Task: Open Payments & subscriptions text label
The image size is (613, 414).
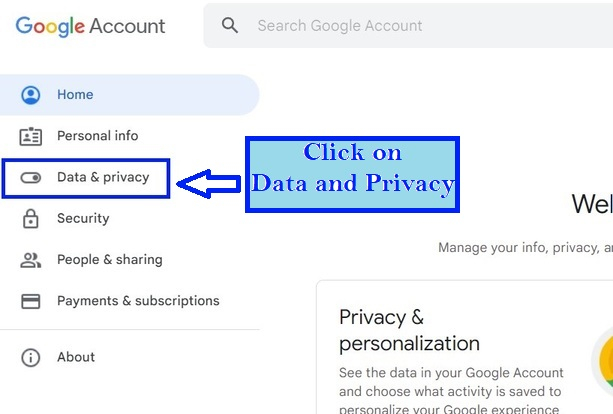Action: pos(138,301)
